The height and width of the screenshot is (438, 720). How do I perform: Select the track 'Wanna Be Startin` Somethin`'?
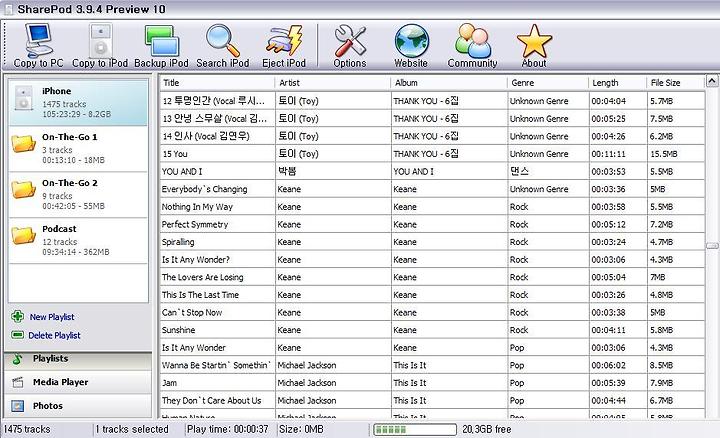point(433,365)
